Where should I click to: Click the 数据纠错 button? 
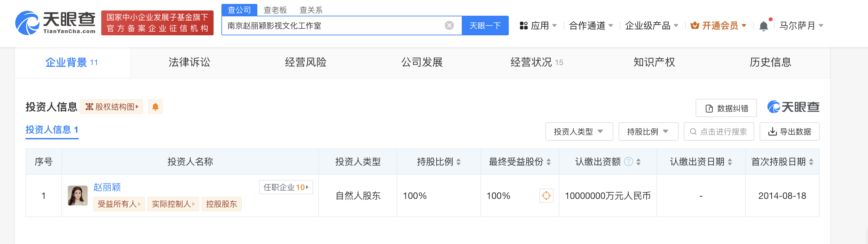click(726, 108)
